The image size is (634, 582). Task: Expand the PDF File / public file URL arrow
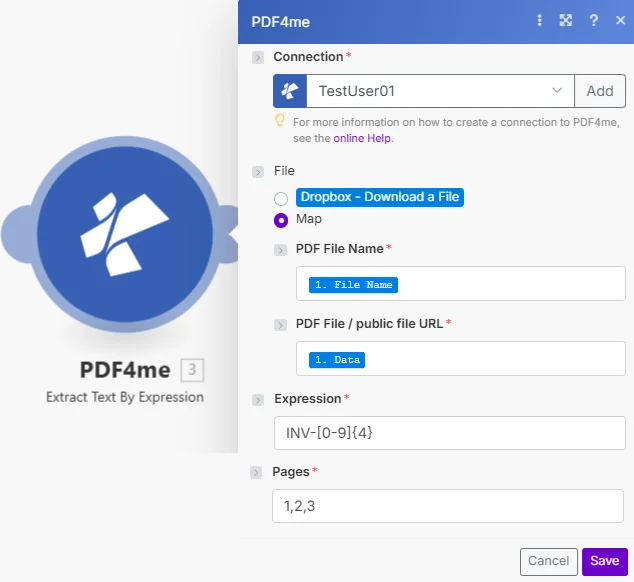[x=280, y=325]
